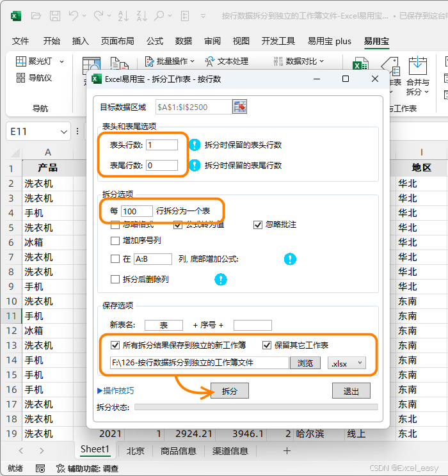Toggle the 公式转为值 checkbox
Image resolution: width=448 pixels, height=476 pixels.
(178, 225)
